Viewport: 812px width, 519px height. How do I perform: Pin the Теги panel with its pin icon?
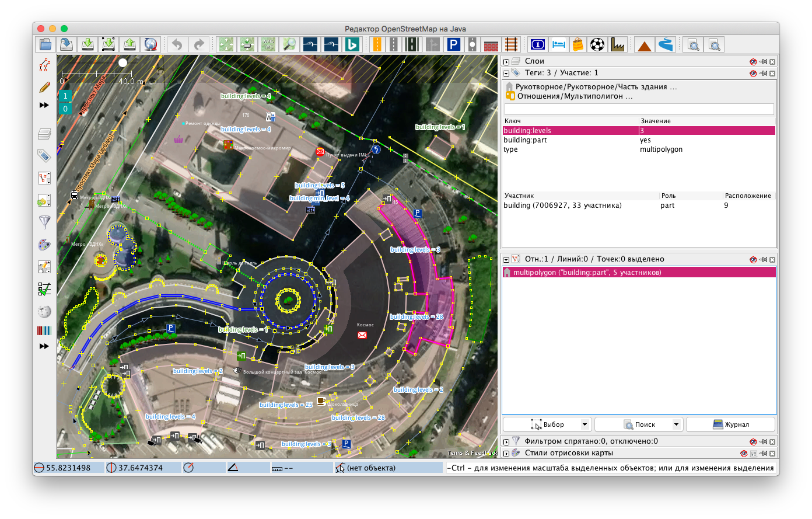pyautogui.click(x=764, y=73)
